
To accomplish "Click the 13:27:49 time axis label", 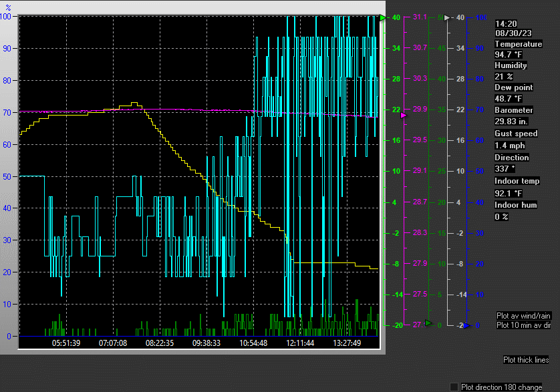I will point(347,343).
